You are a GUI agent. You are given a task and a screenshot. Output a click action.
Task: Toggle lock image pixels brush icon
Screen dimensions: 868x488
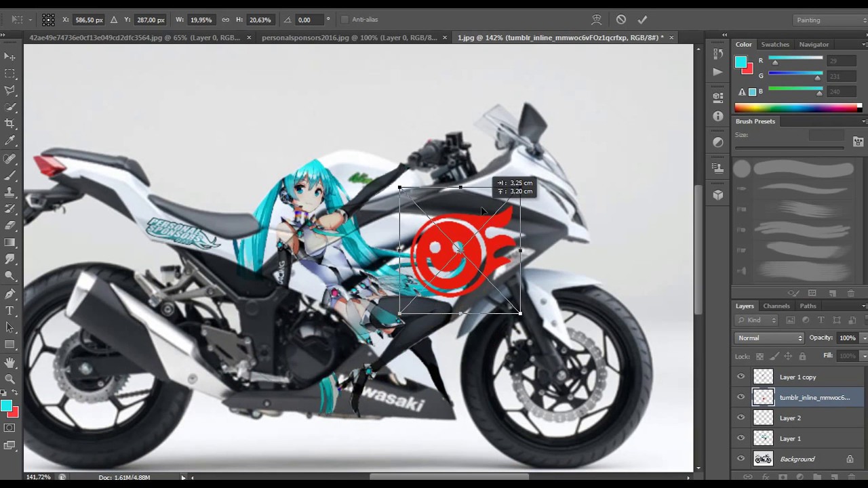tap(774, 356)
